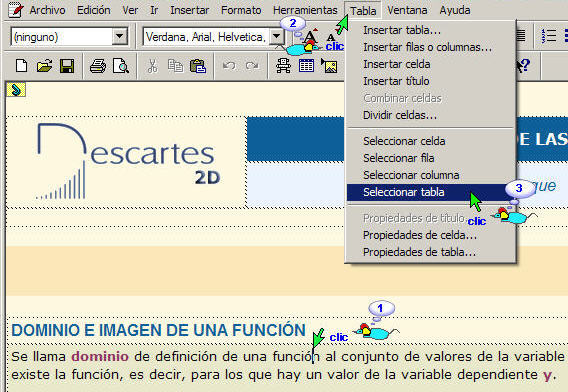Save the page with the floppy disk icon
Viewport: 568px width, 392px height.
[x=67, y=66]
